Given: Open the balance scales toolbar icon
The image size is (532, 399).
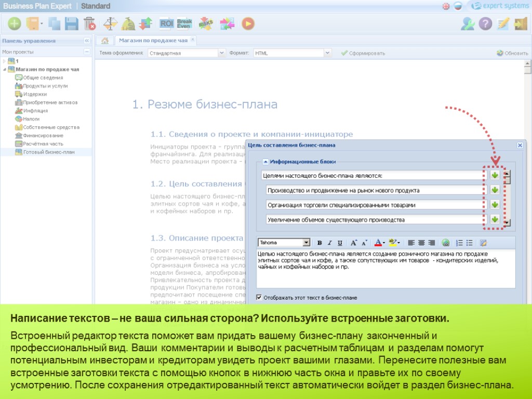Looking at the screenshot, I should click(110, 24).
